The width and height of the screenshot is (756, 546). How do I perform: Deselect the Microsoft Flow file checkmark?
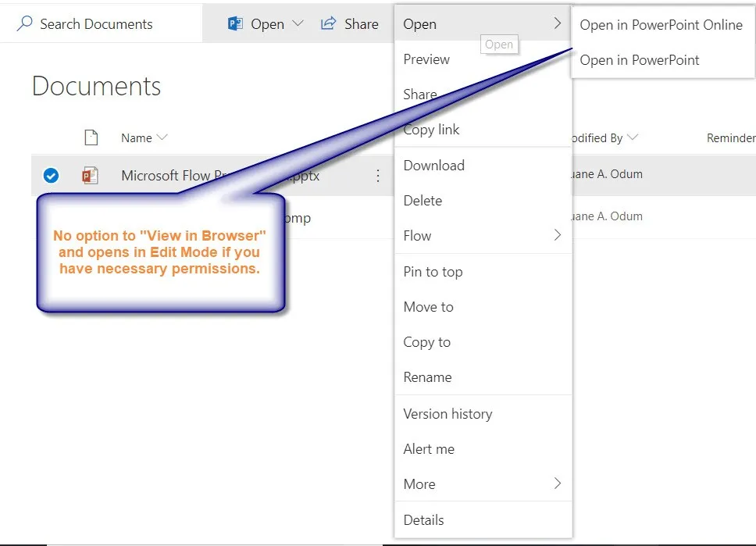(51, 175)
